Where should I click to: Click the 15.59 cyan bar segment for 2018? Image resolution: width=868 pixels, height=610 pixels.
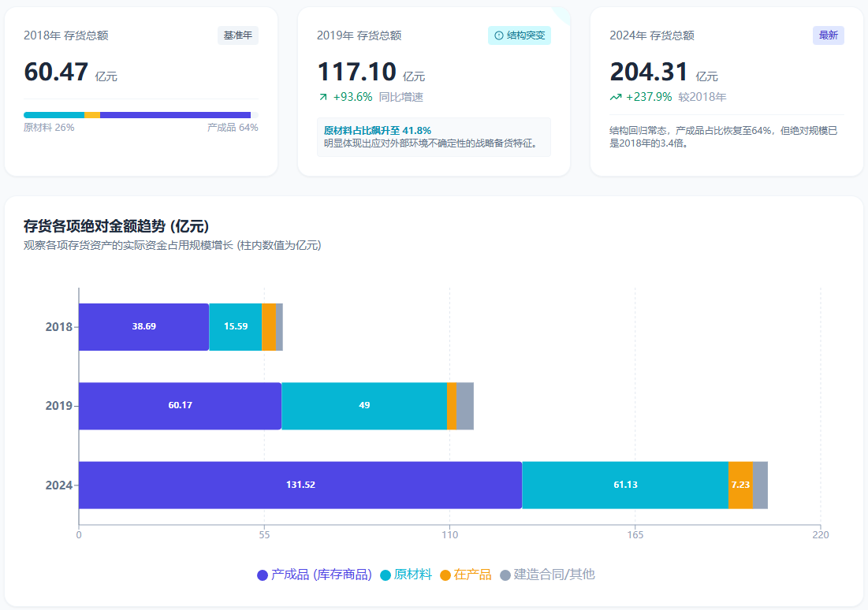pos(235,326)
